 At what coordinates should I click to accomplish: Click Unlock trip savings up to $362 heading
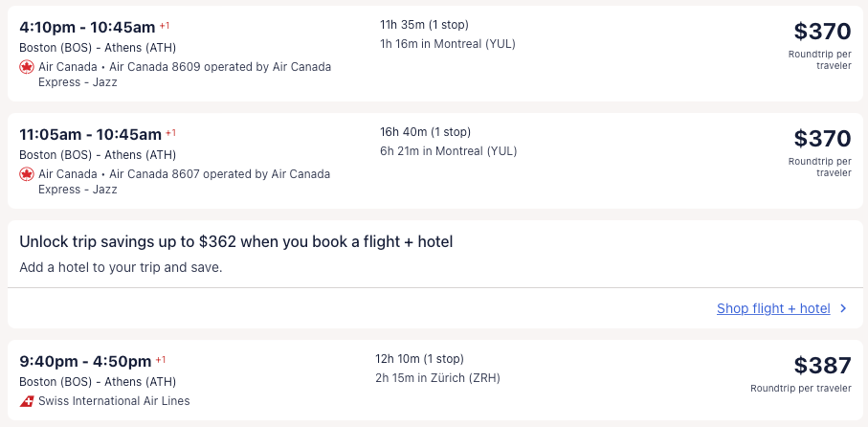235,242
